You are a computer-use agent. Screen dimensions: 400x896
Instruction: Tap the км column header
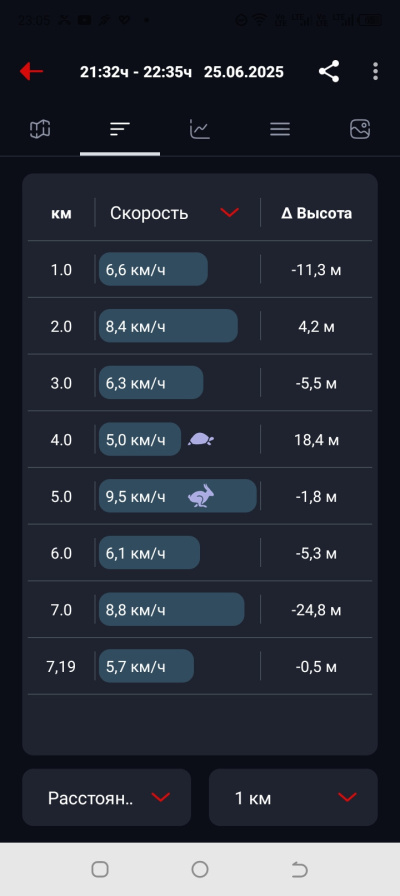click(x=61, y=213)
